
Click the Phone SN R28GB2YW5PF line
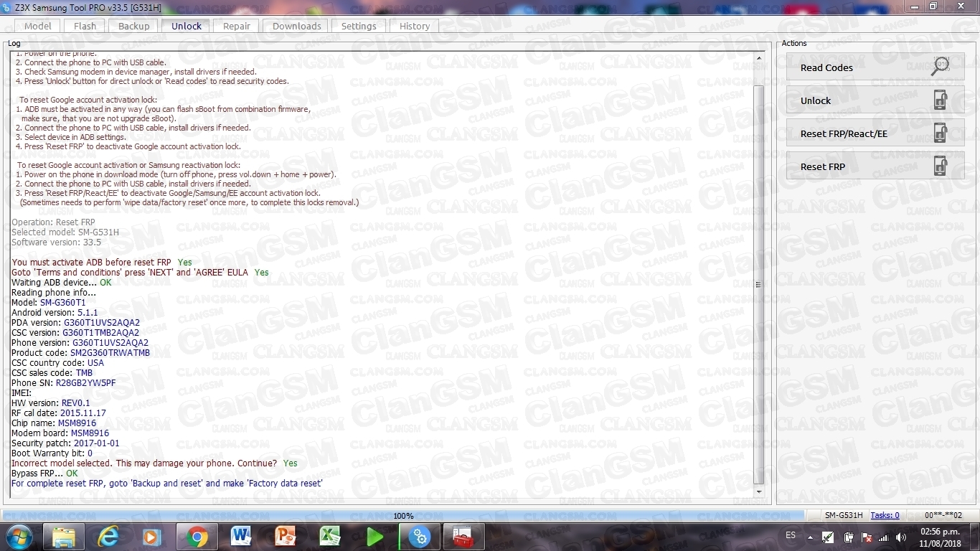pos(63,383)
